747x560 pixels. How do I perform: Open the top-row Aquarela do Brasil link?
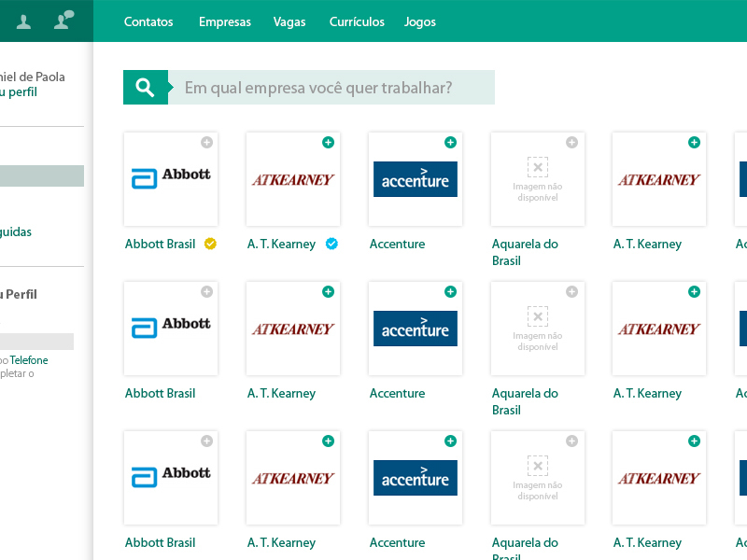(525, 252)
